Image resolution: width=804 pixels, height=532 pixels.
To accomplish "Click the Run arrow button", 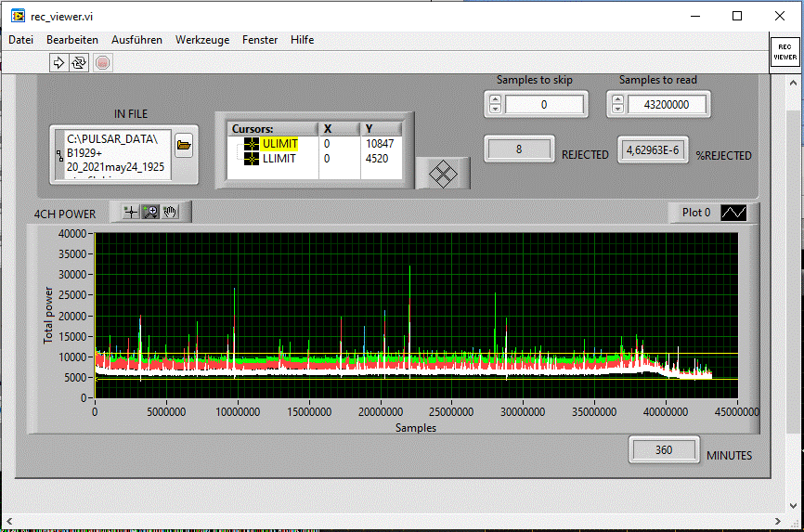I will (59, 62).
